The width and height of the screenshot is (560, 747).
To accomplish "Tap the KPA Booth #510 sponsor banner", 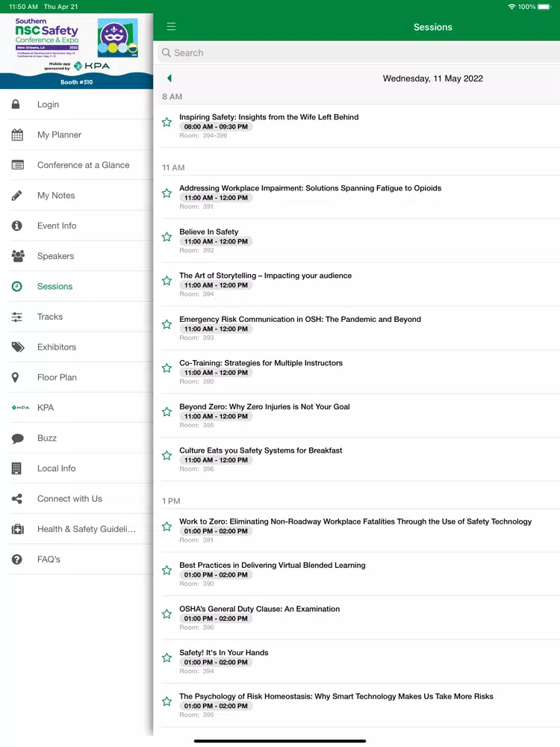I will pos(76,51).
